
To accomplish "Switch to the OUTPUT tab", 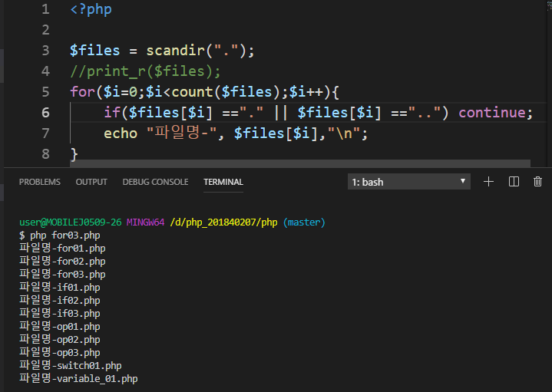I will tap(91, 182).
